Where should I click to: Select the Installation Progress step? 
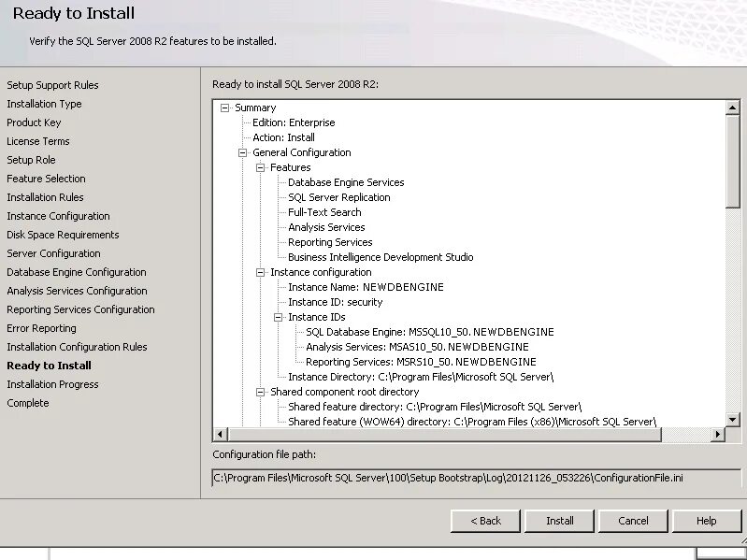click(x=53, y=384)
